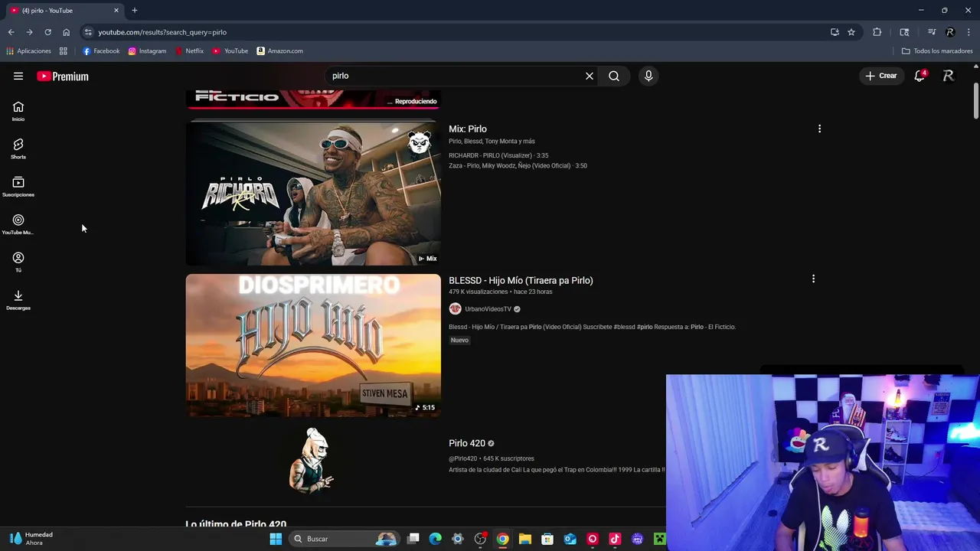Screen dimensions: 980x551
Task: Bookmark this page with the star
Action: [x=851, y=32]
